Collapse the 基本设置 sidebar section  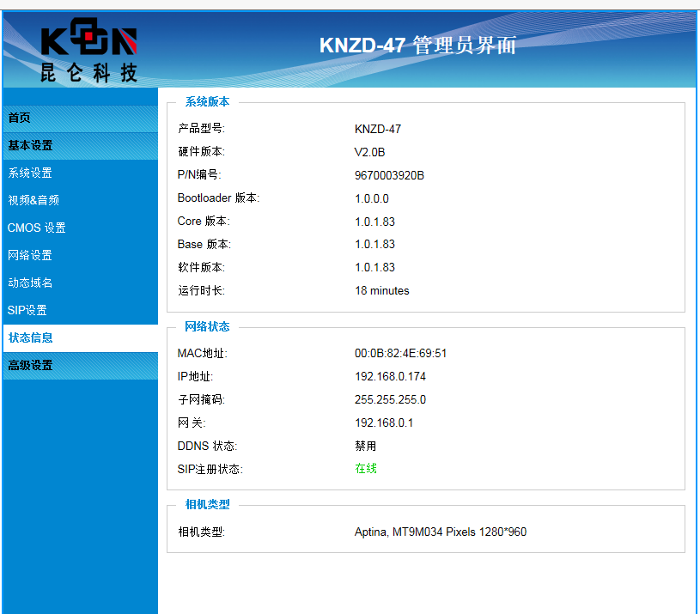30,145
